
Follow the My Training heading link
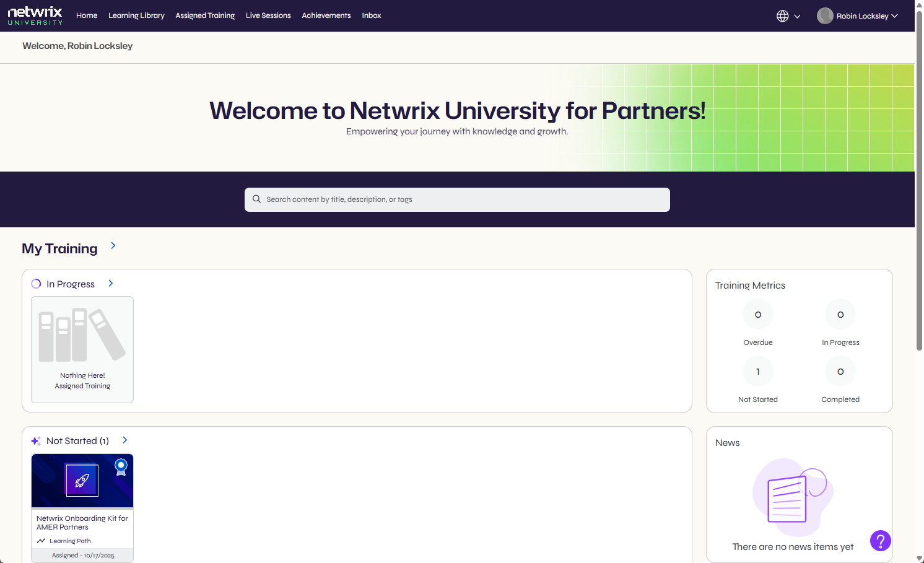tap(59, 248)
